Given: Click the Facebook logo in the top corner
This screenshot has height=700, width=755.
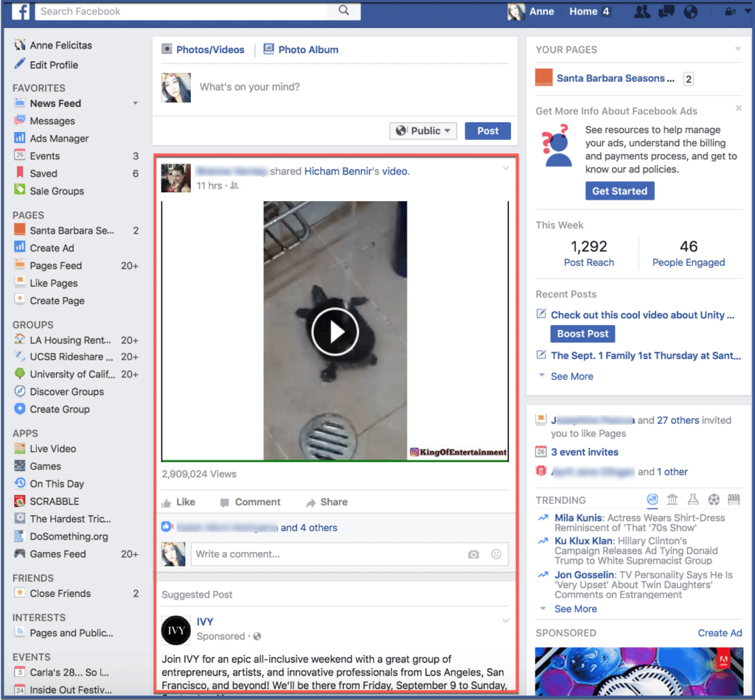Looking at the screenshot, I should (x=19, y=11).
